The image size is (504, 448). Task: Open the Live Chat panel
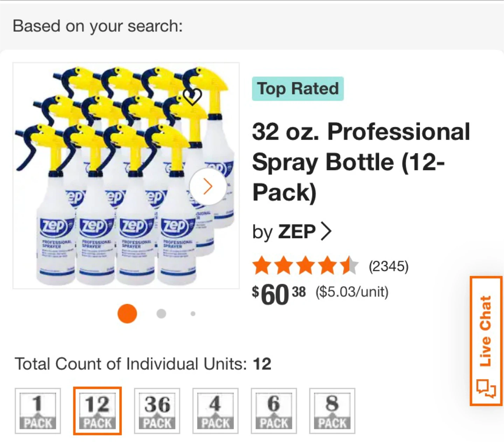[486, 341]
